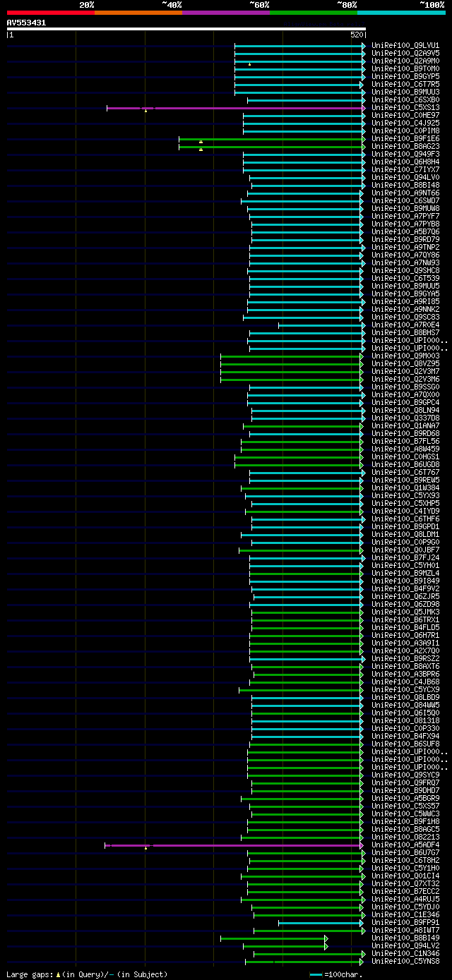This screenshot has width=452, height=980.
Task: Open hit UniRef100_C7IYX7
Action: click(405, 170)
